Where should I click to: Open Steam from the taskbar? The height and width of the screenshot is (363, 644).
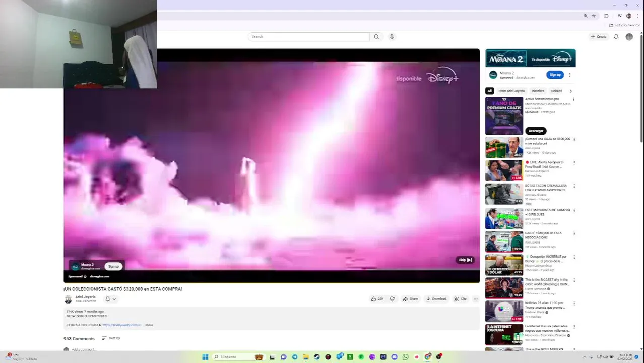[317, 357]
